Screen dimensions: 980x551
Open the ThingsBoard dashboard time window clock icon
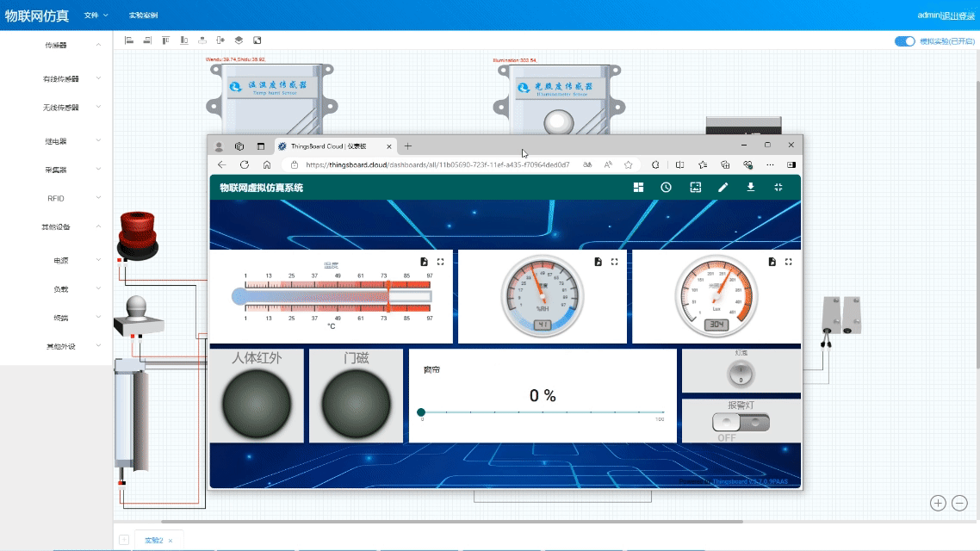[x=666, y=188]
